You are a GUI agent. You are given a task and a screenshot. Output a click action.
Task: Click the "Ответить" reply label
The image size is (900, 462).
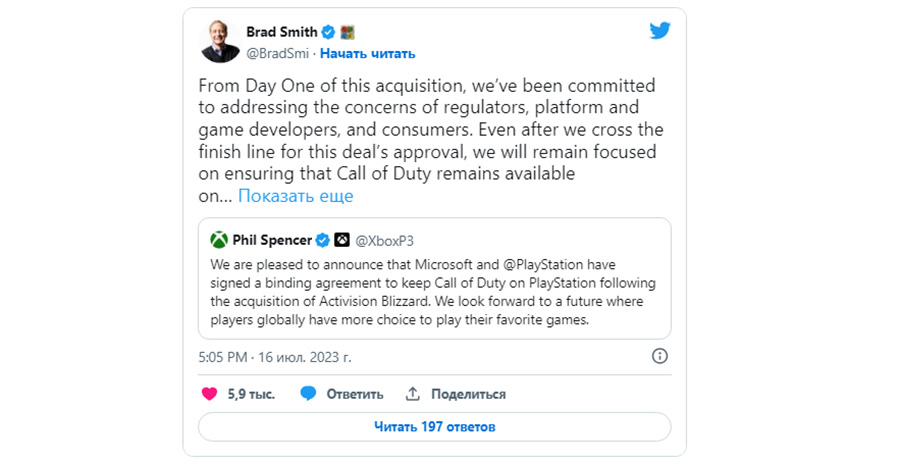pyautogui.click(x=354, y=394)
